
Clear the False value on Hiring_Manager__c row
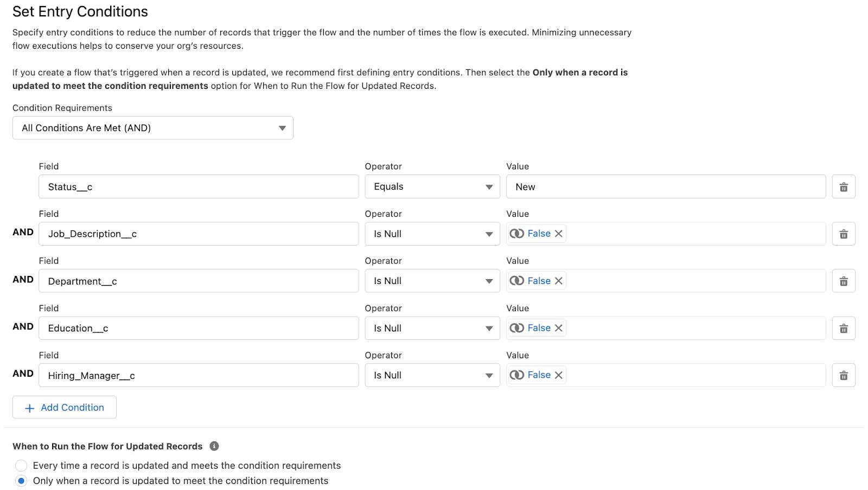(x=559, y=375)
